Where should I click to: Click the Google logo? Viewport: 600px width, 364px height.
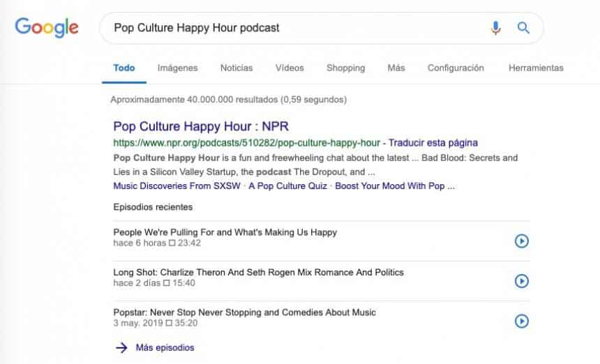click(47, 27)
